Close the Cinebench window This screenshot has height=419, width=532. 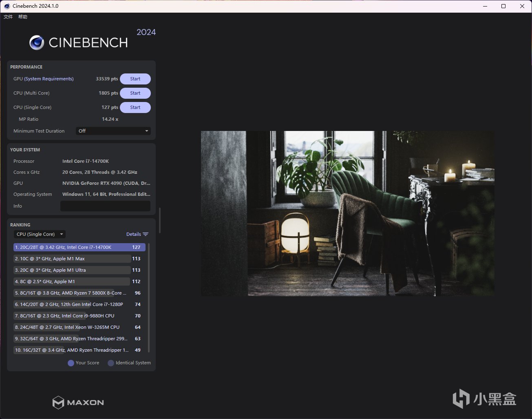coord(522,6)
